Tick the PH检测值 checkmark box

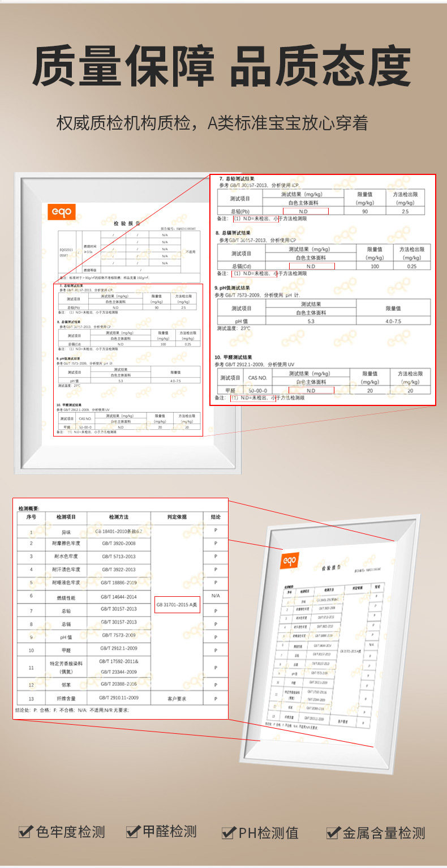pyautogui.click(x=229, y=832)
